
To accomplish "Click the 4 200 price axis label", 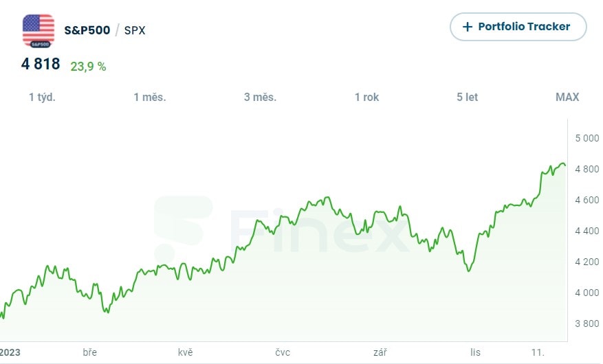I will click(587, 262).
